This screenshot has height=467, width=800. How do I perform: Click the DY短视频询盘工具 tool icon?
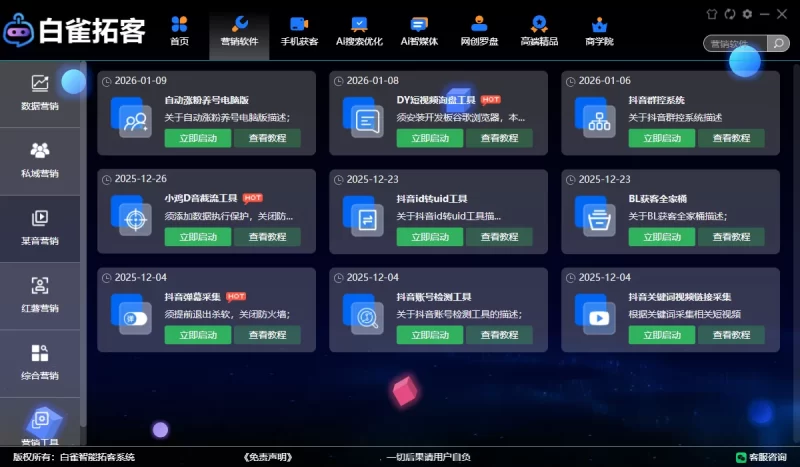(x=363, y=117)
